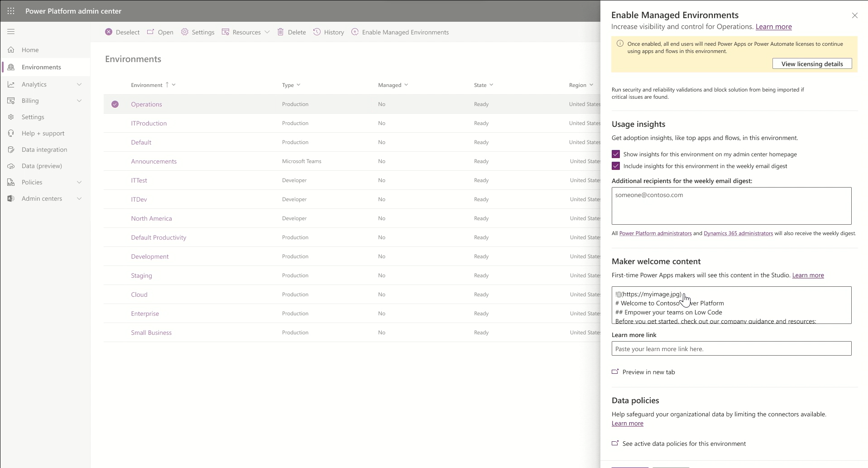This screenshot has width=868, height=468.
Task: Click the Home house icon
Action: pos(11,50)
